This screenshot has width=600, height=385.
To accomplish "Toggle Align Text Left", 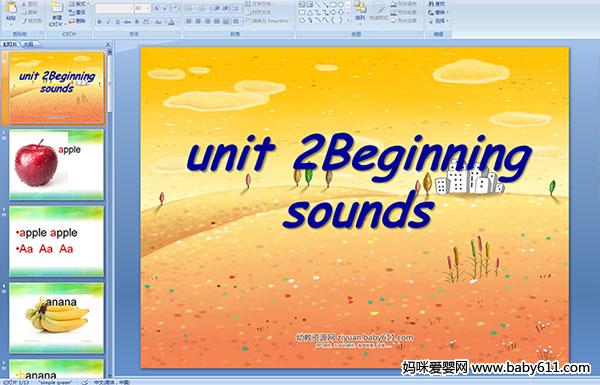I will click(189, 21).
